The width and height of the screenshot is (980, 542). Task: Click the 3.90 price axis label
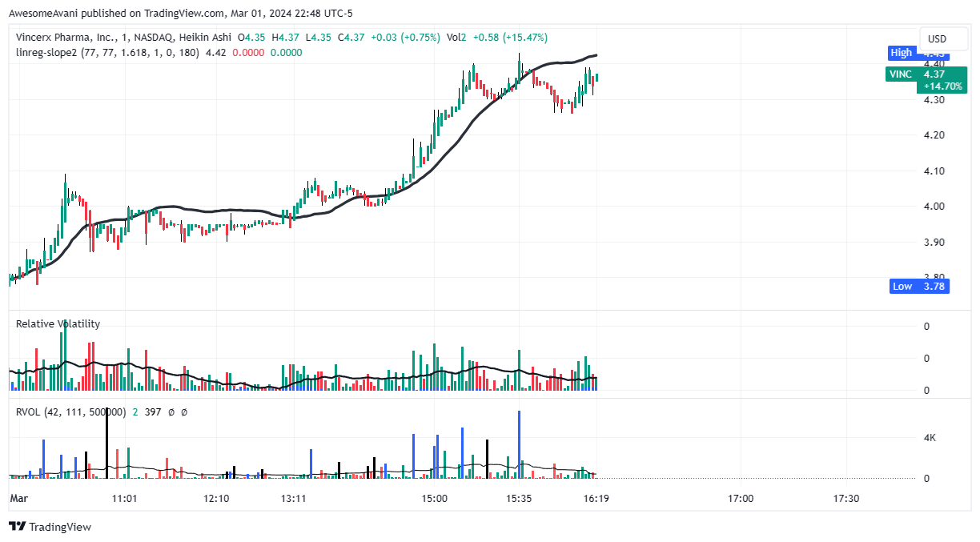[x=934, y=243]
